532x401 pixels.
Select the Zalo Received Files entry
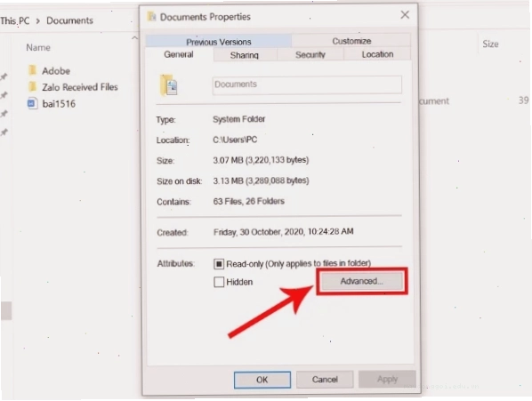point(80,87)
